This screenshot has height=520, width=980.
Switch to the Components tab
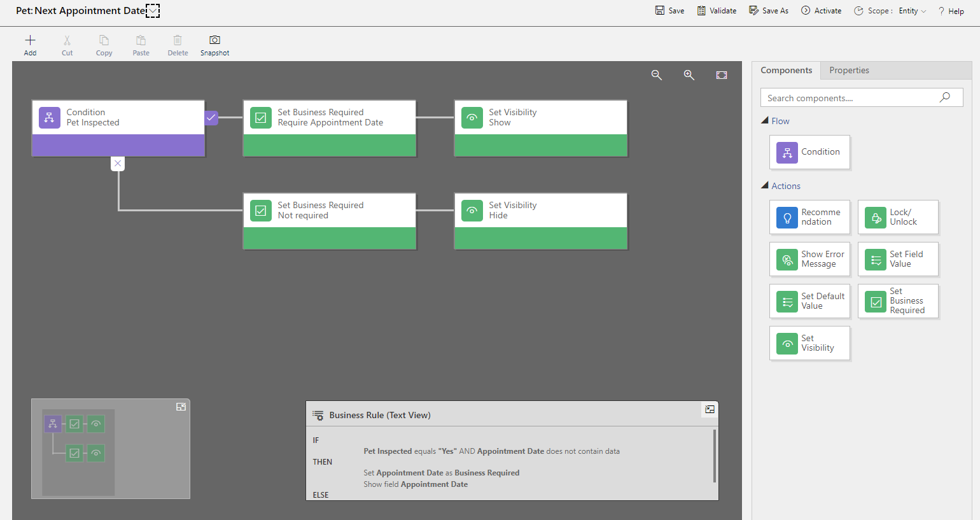point(787,70)
